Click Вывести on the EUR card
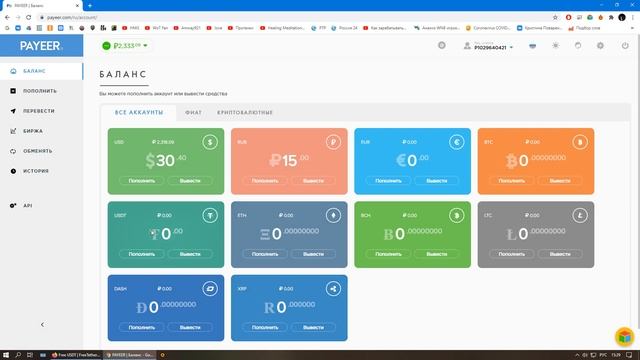 point(436,180)
